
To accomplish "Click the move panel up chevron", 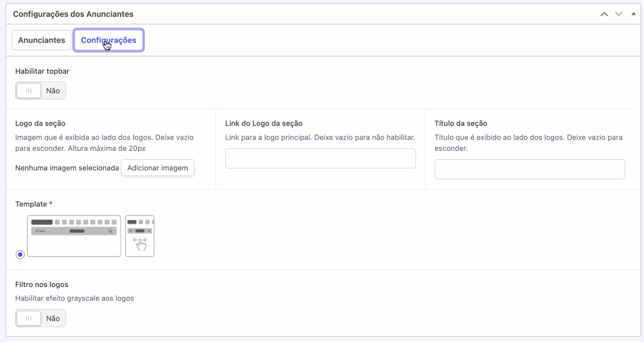I will 604,14.
